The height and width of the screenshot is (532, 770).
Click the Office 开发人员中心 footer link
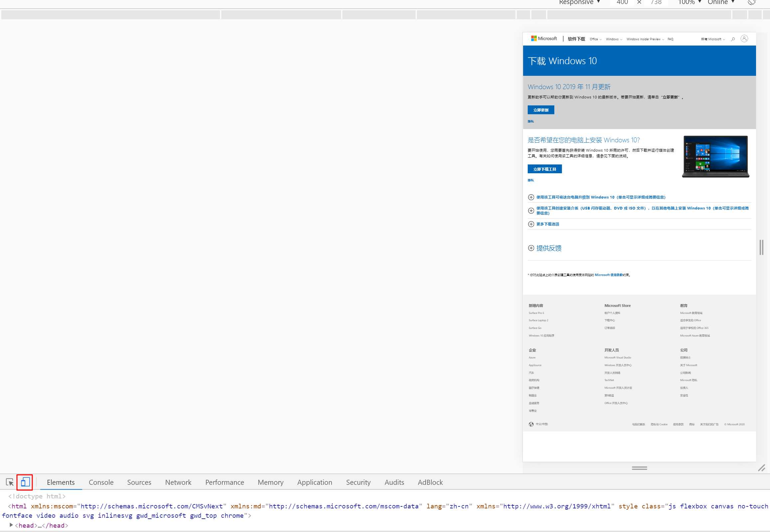pos(616,403)
